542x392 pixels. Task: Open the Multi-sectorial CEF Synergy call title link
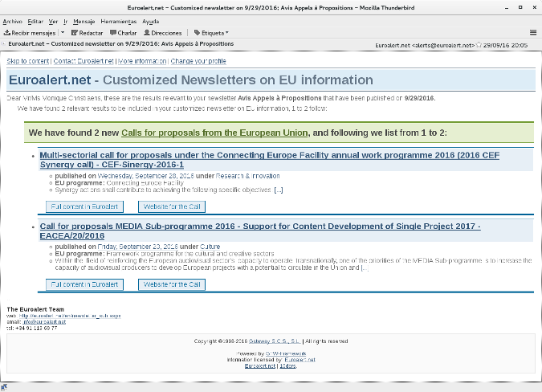[x=270, y=160]
